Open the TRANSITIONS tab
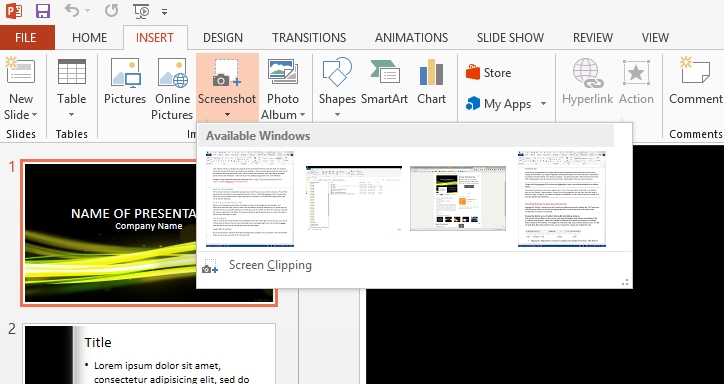Image resolution: width=724 pixels, height=384 pixels. (x=309, y=37)
